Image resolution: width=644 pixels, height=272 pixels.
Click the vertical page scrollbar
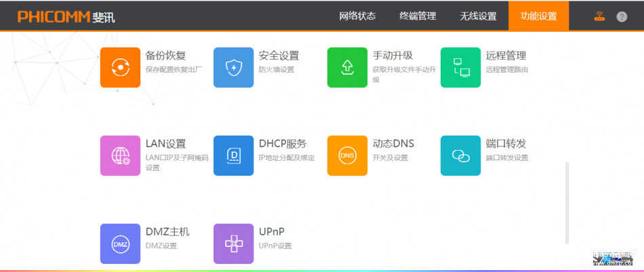[567, 203]
